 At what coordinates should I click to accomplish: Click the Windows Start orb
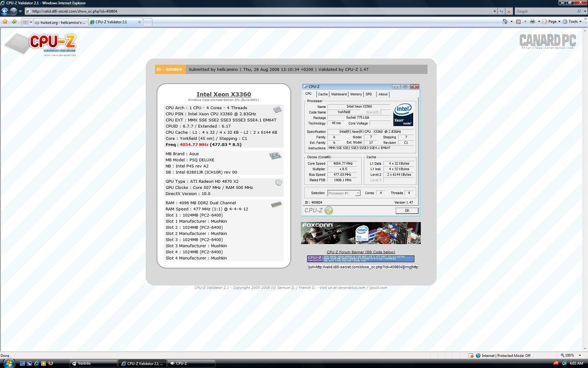click(x=9, y=363)
